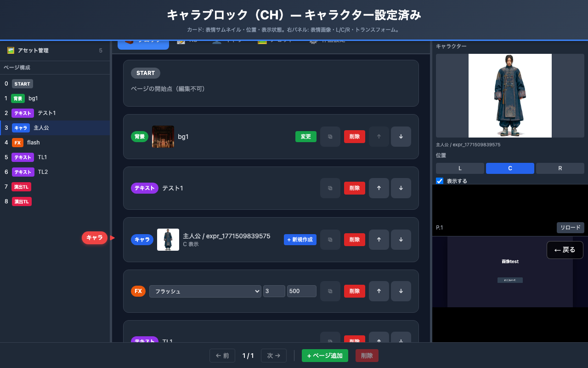The height and width of the screenshot is (368, 588).
Task: Toggle the 表示する checkbox
Action: [440, 181]
